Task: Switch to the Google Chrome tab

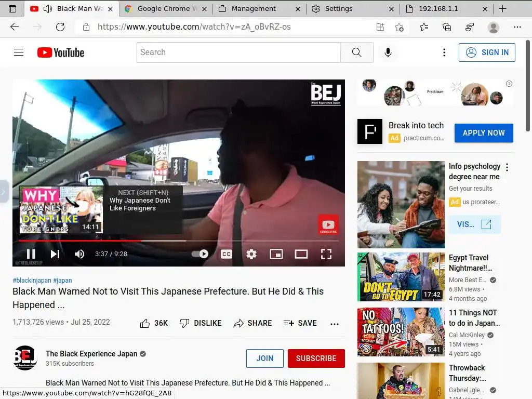Action: 166,9
